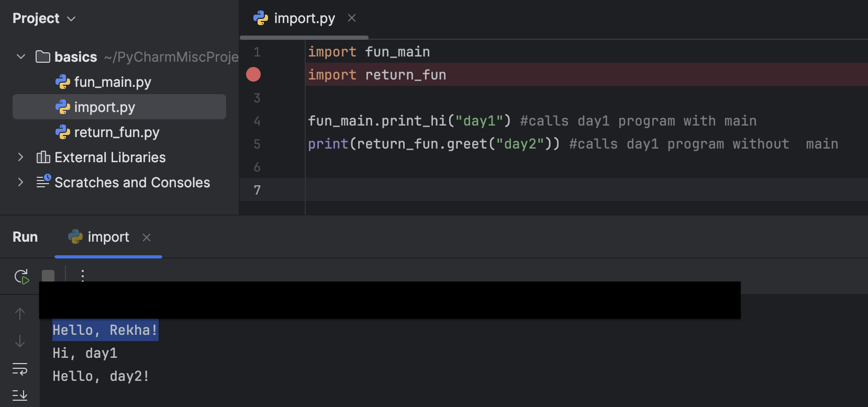Select the import.py editor tab
This screenshot has width=868, height=407.
[x=304, y=19]
